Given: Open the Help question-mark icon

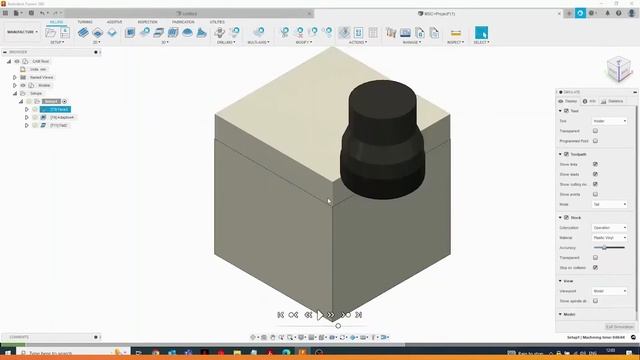Looking at the screenshot, I should (x=619, y=13).
